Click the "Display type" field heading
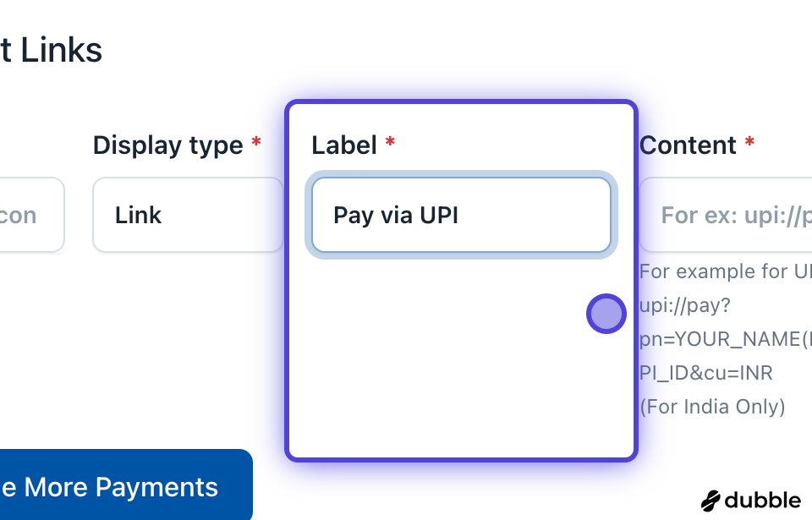Screen dimensions: 812x520 (167, 145)
